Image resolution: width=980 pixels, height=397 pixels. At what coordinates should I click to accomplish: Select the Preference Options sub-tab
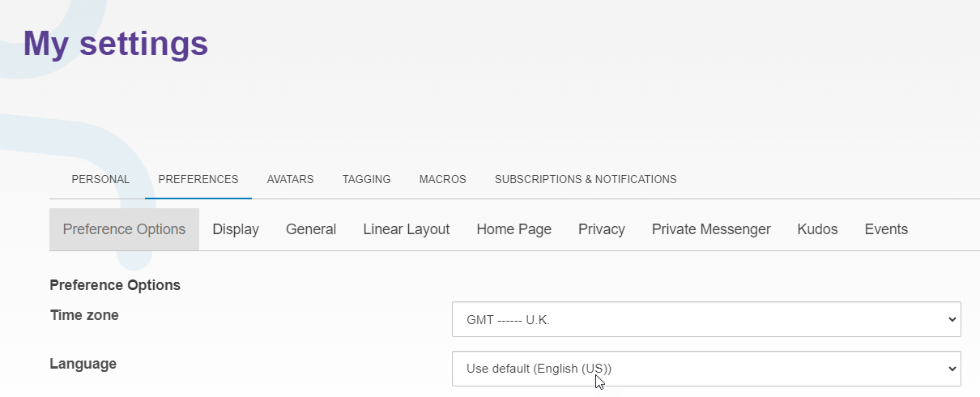coord(124,229)
